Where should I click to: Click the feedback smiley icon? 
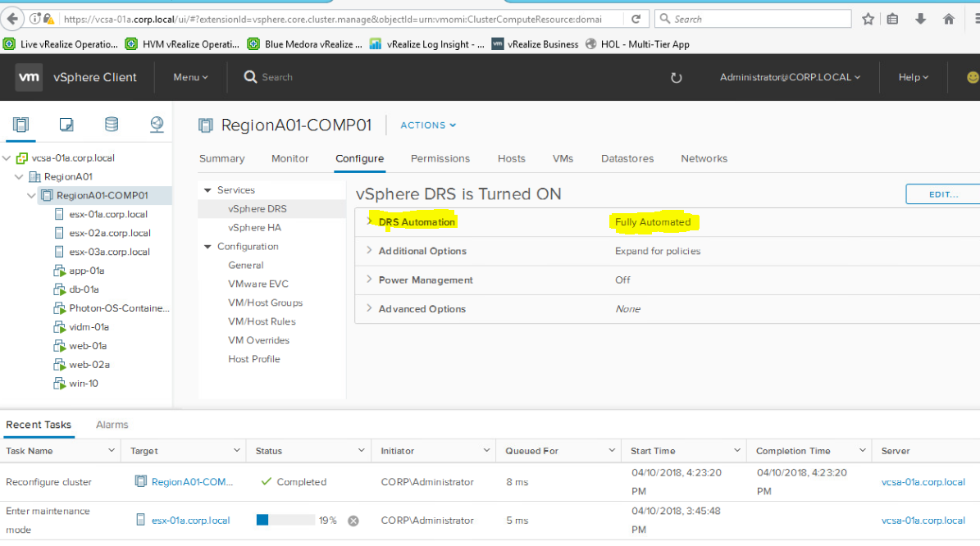973,77
